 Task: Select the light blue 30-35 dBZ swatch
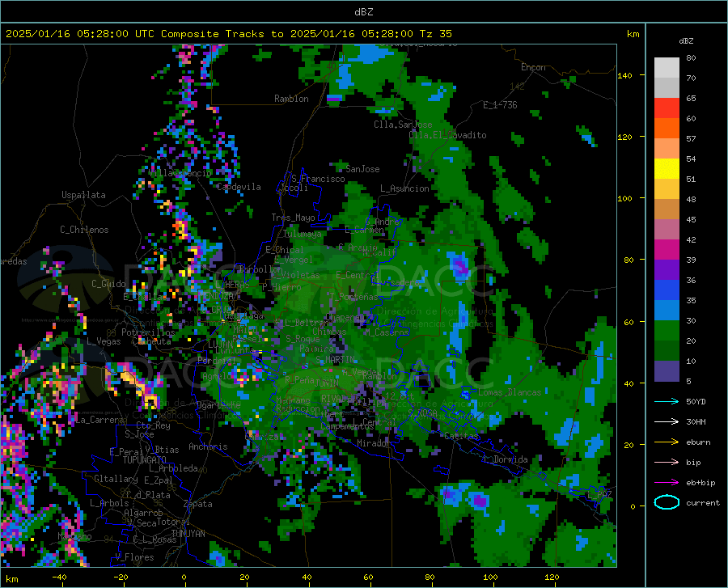[667, 311]
